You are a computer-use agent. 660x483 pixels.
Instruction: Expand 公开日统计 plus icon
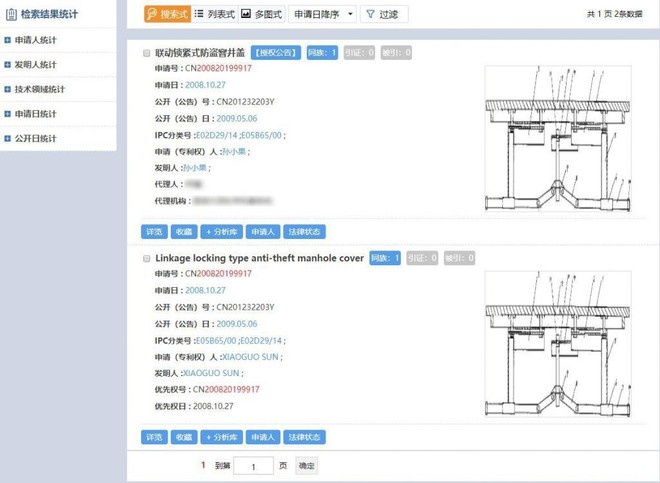tap(7, 138)
